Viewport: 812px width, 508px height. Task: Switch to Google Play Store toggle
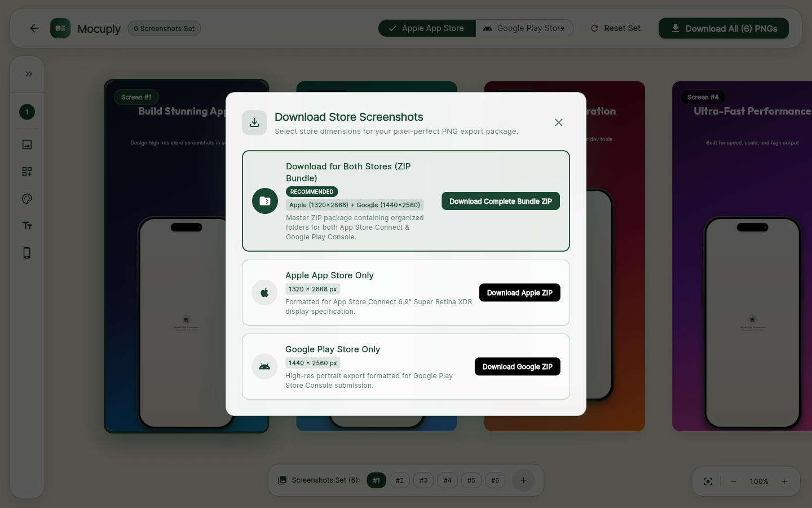pos(524,28)
